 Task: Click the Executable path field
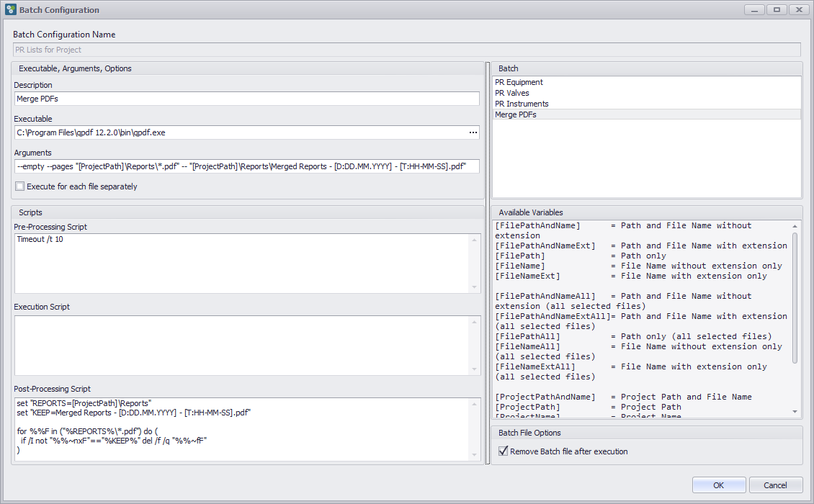pyautogui.click(x=238, y=132)
